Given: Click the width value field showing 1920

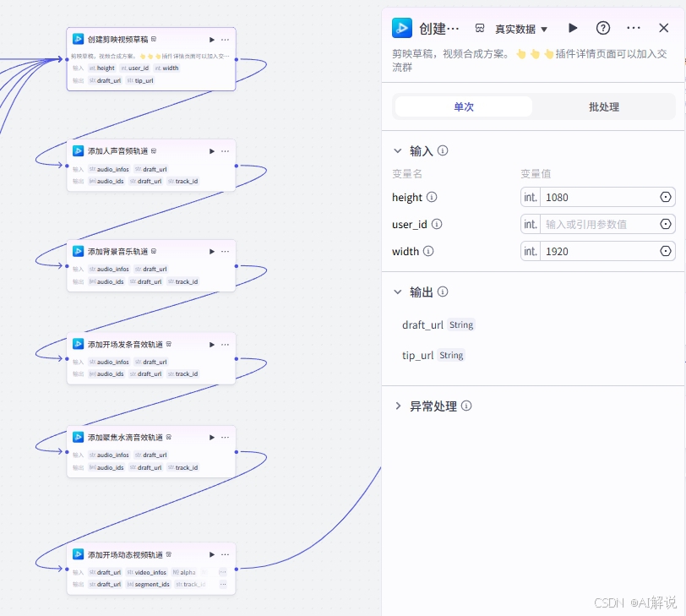Looking at the screenshot, I should [598, 252].
